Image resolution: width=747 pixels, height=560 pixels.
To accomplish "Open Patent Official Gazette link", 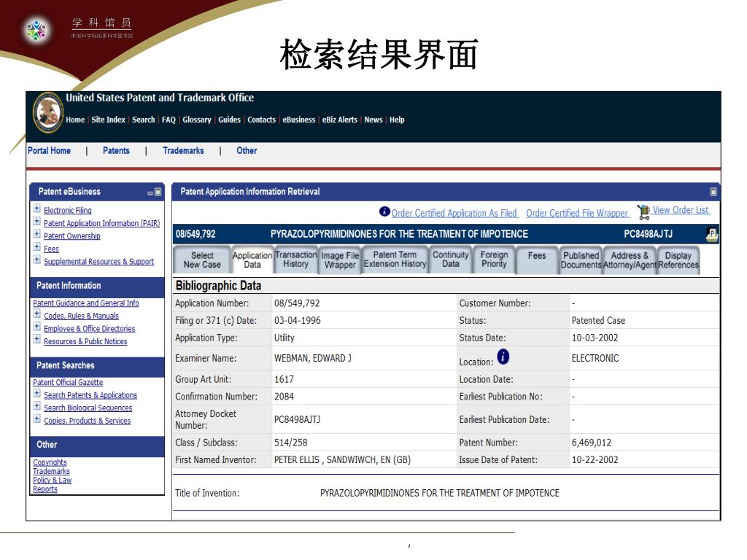I will tap(68, 382).
